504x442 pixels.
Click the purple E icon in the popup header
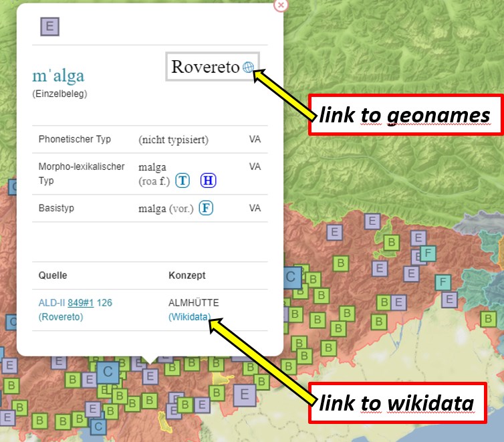(x=50, y=27)
